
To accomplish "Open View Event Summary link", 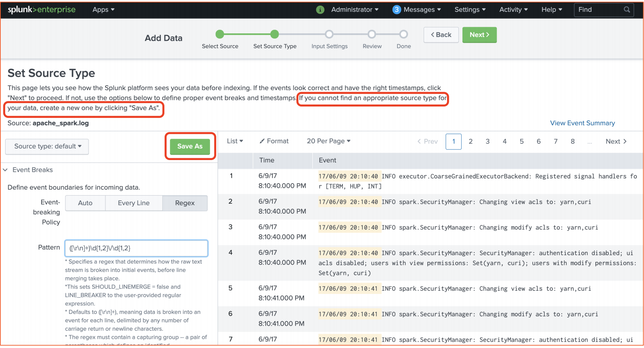I will [582, 123].
